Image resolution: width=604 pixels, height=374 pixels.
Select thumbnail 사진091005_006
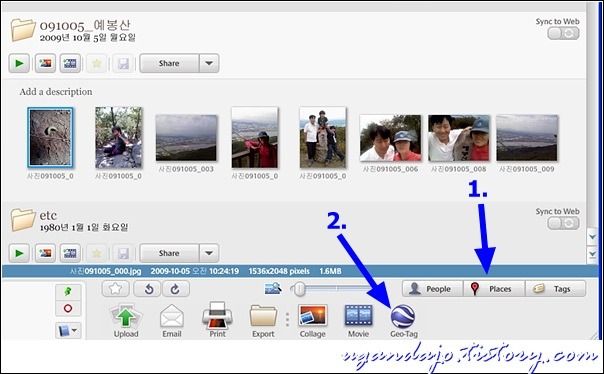click(390, 138)
